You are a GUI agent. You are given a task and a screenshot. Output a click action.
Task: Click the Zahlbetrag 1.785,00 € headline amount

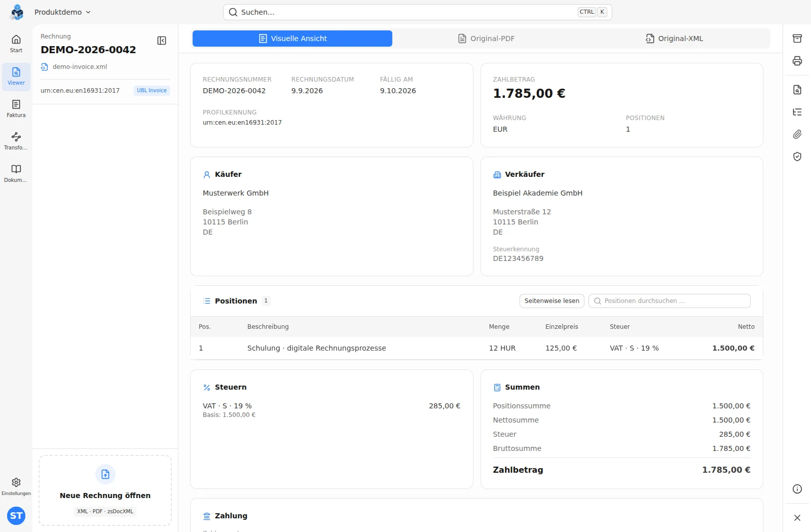(529, 94)
